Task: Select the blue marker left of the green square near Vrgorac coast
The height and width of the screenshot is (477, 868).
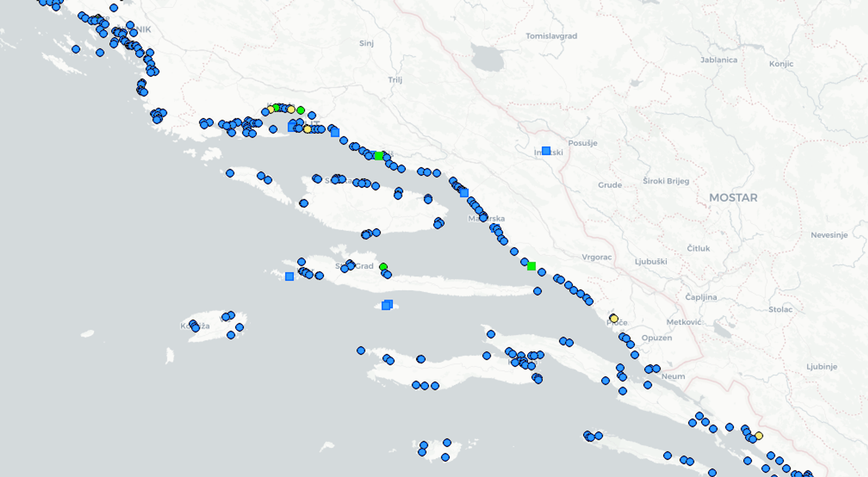Action: pyautogui.click(x=524, y=262)
